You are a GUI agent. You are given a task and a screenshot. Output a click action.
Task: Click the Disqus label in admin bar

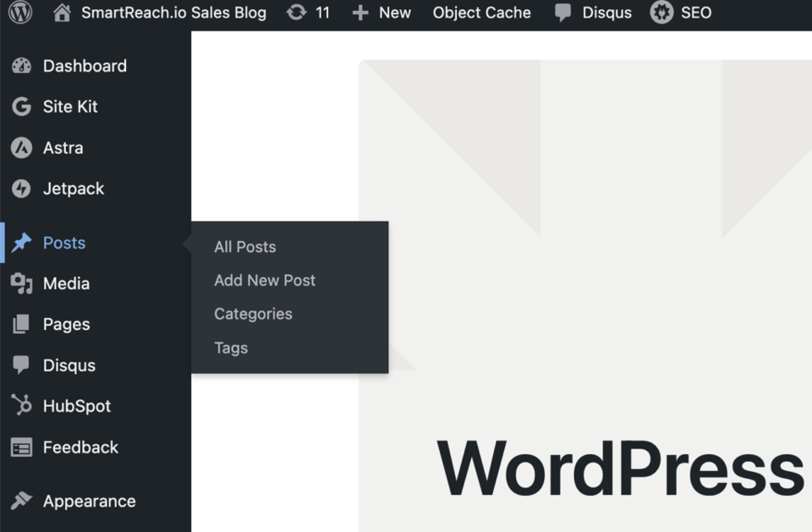click(607, 13)
